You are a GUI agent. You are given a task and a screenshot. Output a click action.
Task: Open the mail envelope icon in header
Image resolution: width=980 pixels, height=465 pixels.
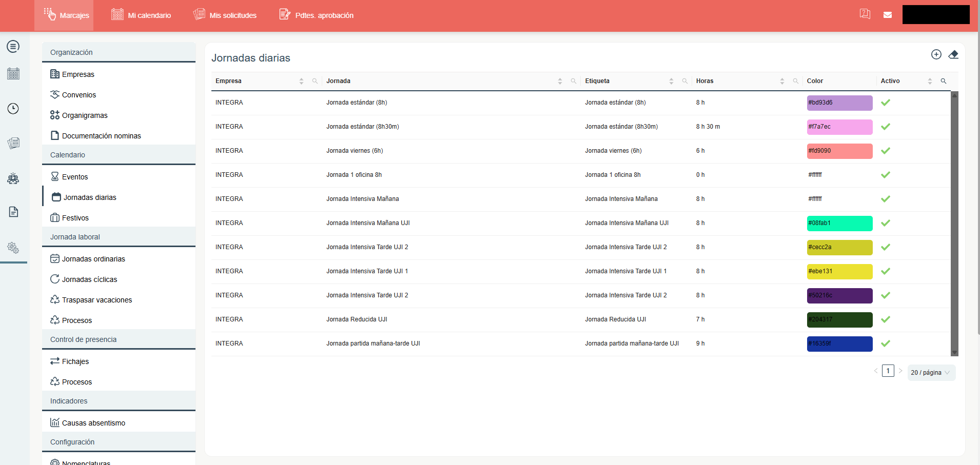887,15
